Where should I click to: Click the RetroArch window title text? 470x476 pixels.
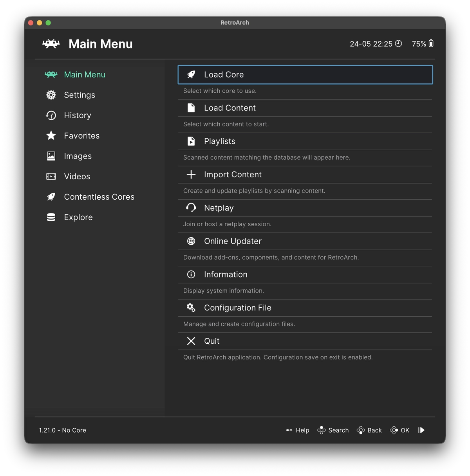(x=235, y=23)
